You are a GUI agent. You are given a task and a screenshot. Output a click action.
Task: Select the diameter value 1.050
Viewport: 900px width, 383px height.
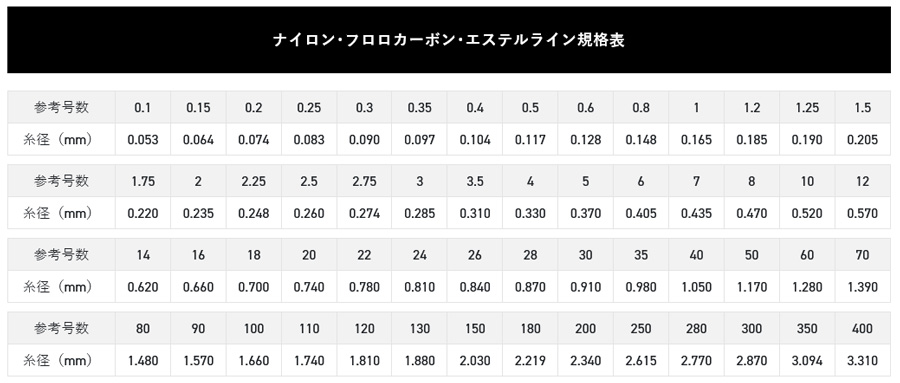pos(696,287)
